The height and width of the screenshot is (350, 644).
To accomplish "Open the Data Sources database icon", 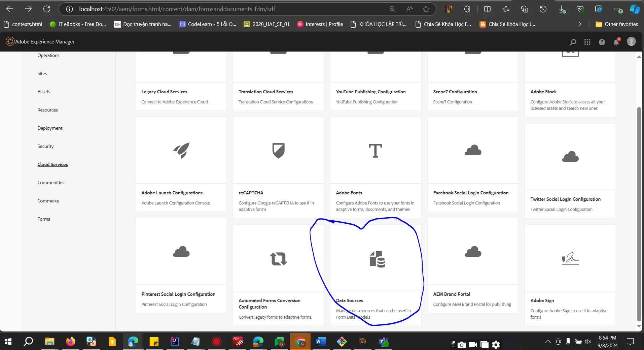I will point(377,259).
